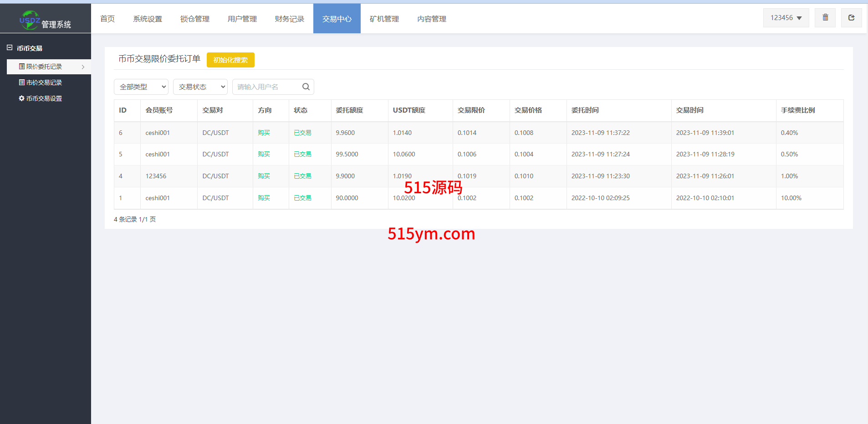Select the 内容管理 tab
868x424 pixels.
(x=431, y=19)
